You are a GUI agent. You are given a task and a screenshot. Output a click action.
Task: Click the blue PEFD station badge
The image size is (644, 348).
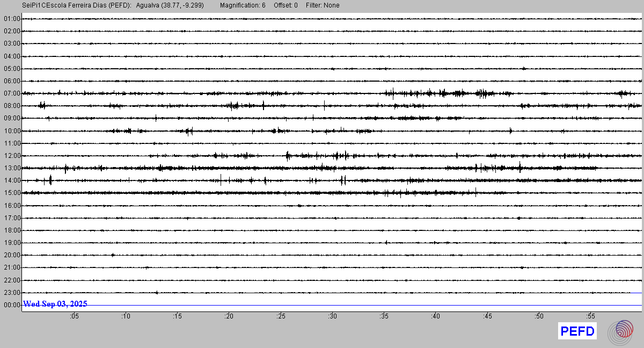click(x=577, y=331)
